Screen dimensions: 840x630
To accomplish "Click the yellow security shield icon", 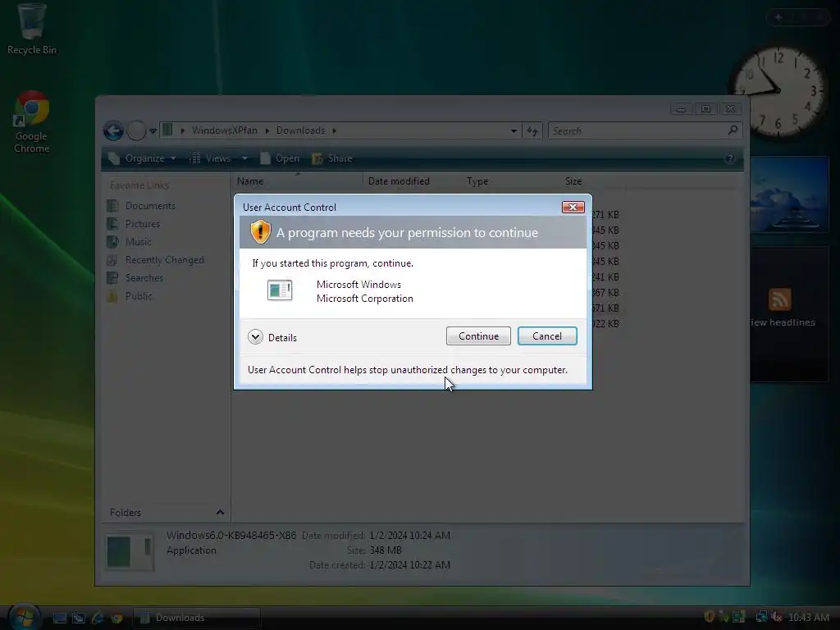I will tap(260, 232).
